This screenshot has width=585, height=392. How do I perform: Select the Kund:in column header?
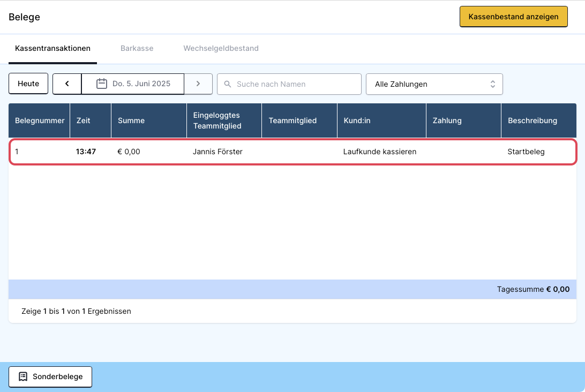381,120
